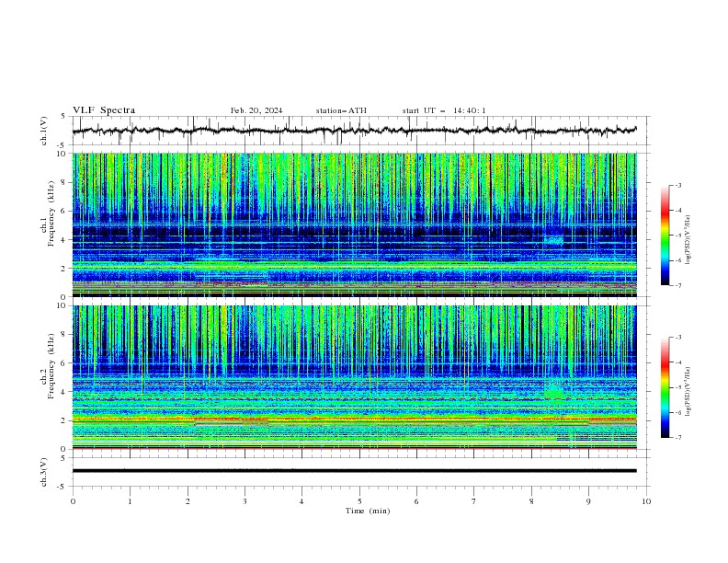Click the 'Time (min)' axis label
The height and width of the screenshot is (563, 728).
(x=368, y=511)
